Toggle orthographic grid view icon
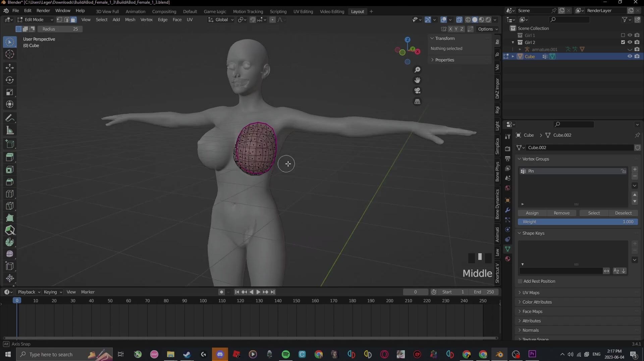Screen dimensions: 644x361 [417, 101]
